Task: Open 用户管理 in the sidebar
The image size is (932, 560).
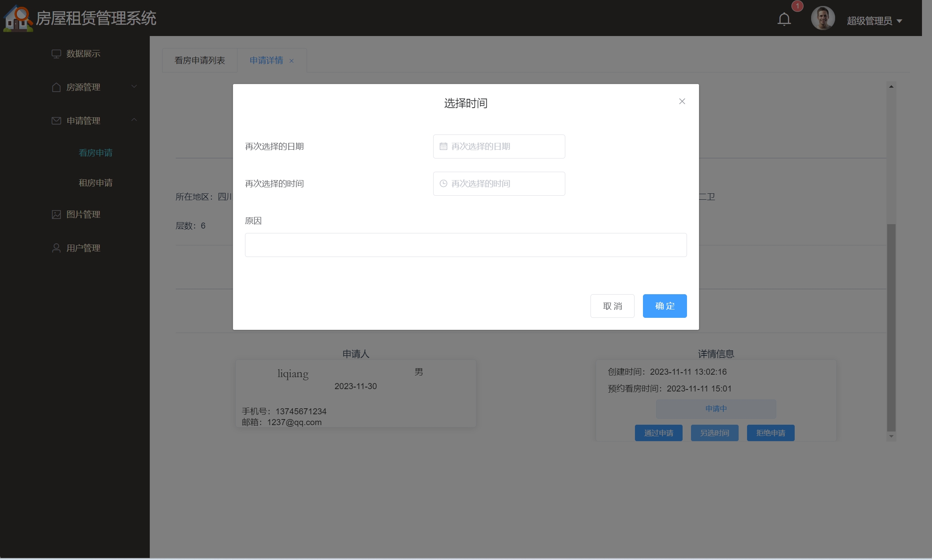Action: click(83, 248)
